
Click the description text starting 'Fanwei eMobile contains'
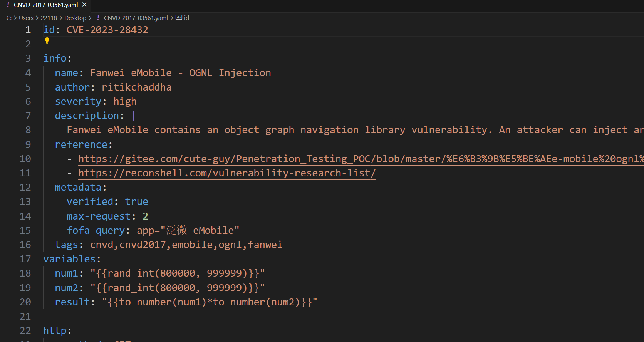point(355,130)
